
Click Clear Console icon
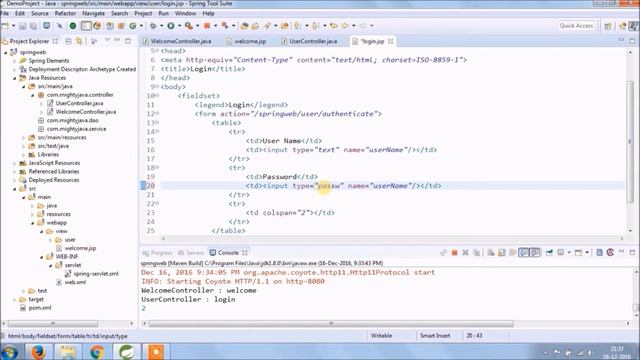pos(491,253)
